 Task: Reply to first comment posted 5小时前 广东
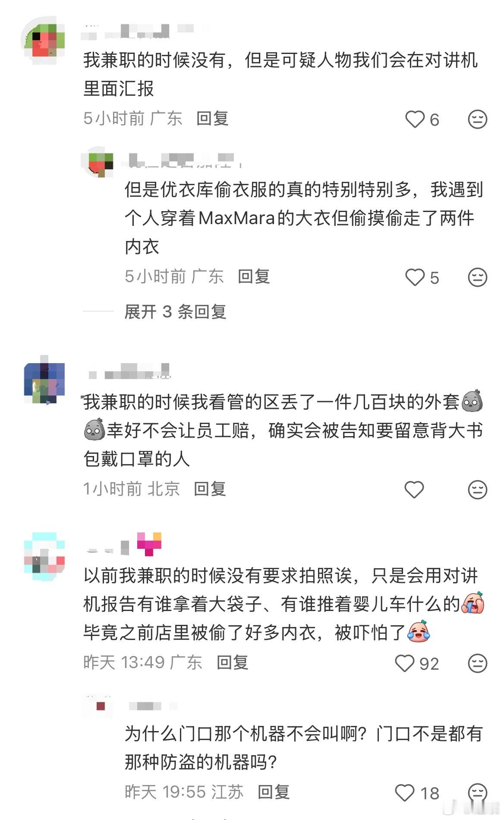click(212, 118)
